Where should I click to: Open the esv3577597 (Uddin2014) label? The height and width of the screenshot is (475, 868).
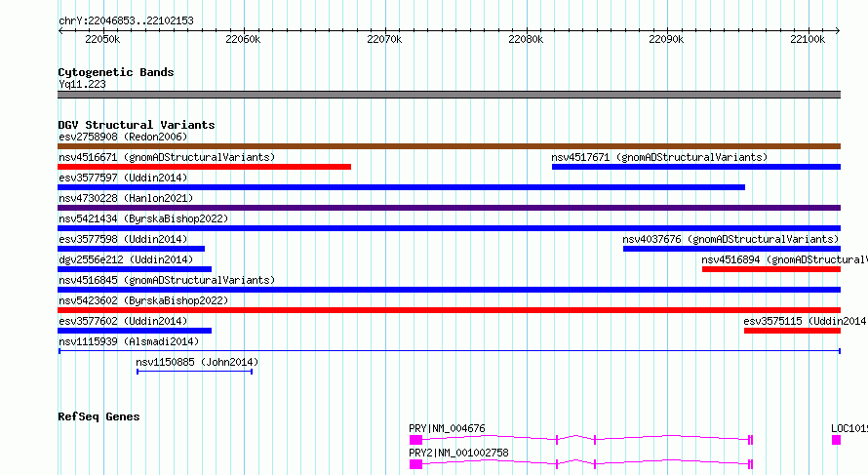(123, 178)
